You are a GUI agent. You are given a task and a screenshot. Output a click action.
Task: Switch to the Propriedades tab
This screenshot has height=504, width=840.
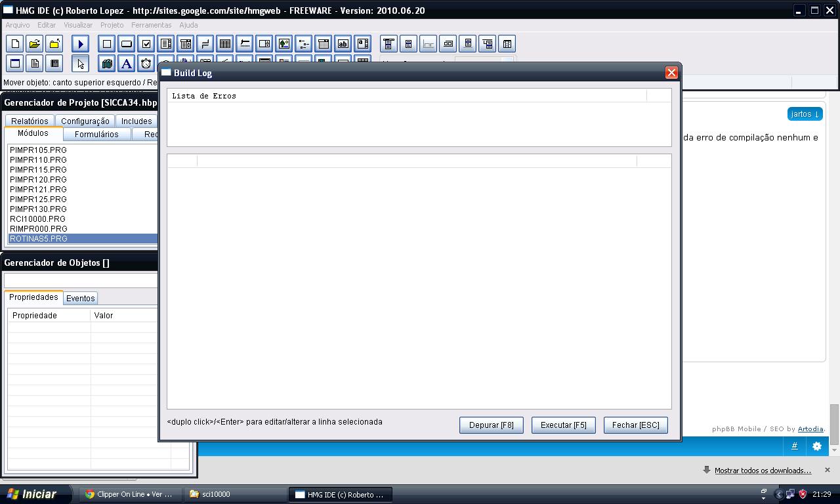point(33,297)
